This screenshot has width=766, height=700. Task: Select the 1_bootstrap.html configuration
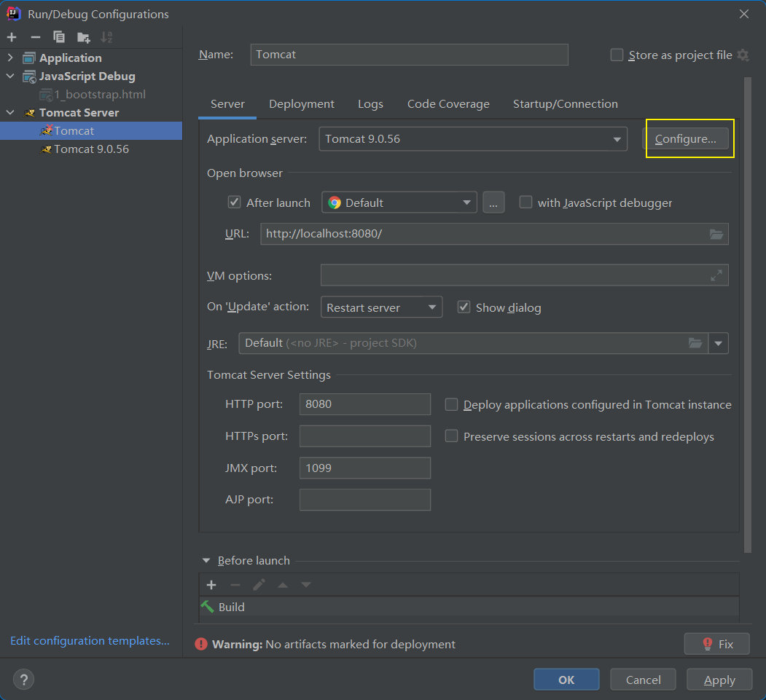(91, 94)
